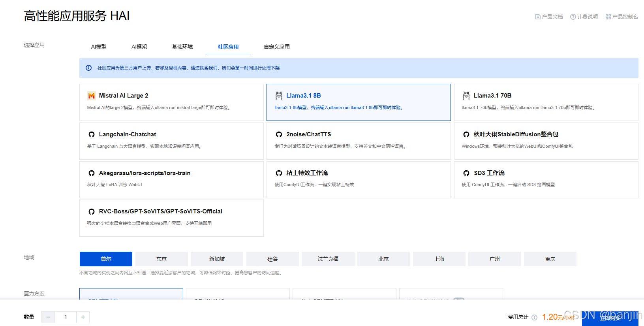This screenshot has height=326, width=644.
Task: Pick the 上海 region
Action: pyautogui.click(x=439, y=259)
